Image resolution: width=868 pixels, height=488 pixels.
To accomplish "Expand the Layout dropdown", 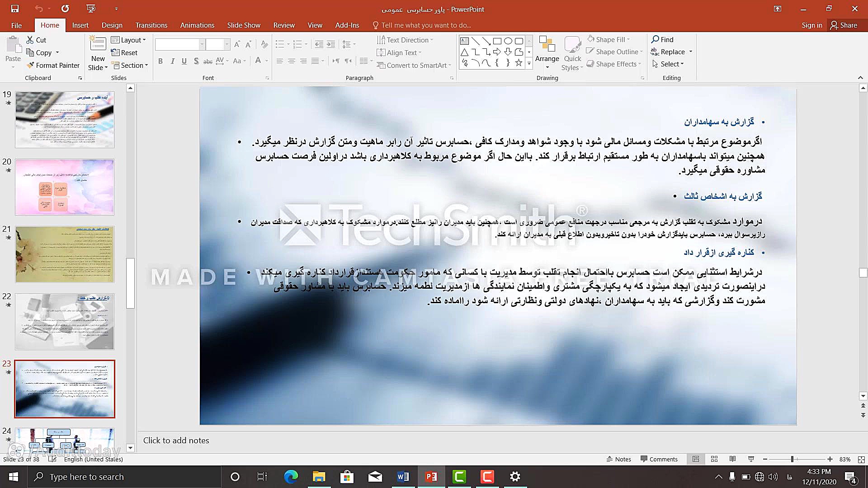I will (129, 40).
